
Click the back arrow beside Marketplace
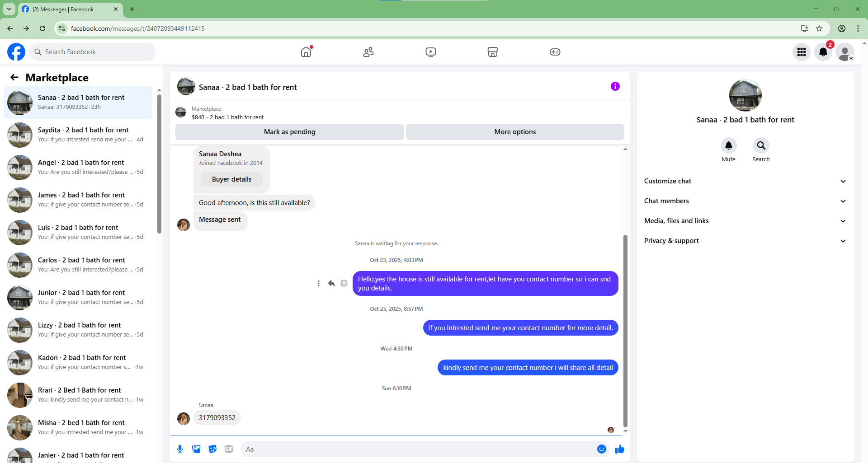point(14,77)
